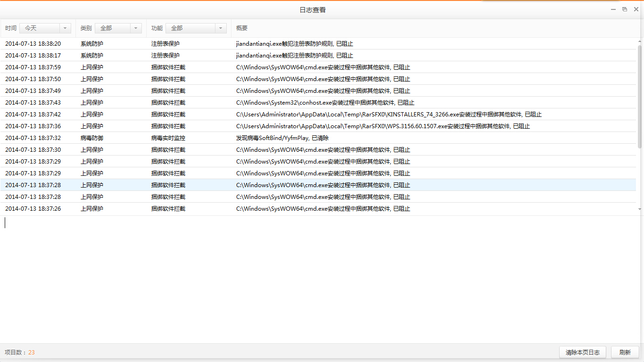The height and width of the screenshot is (362, 644).
Task: Click the 概要 column header
Action: (x=242, y=28)
